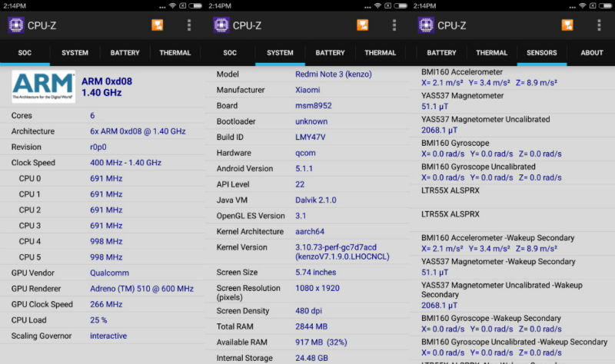Tap Screen Size '5.74 inches'
The width and height of the screenshot is (615, 364).
pos(316,273)
